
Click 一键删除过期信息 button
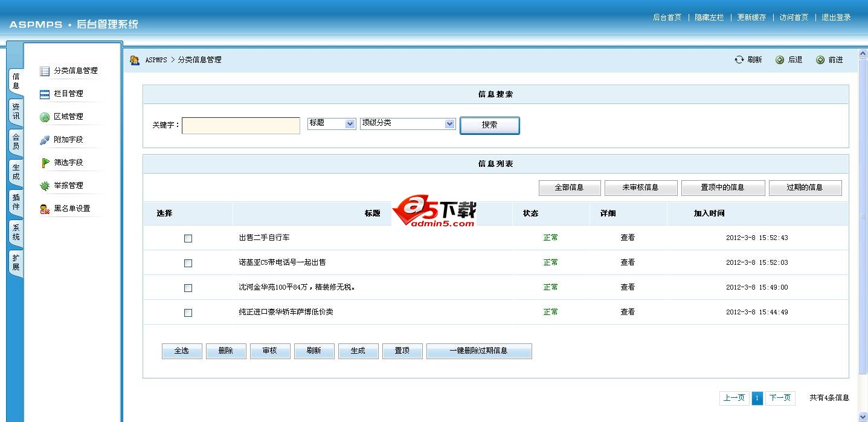click(479, 351)
